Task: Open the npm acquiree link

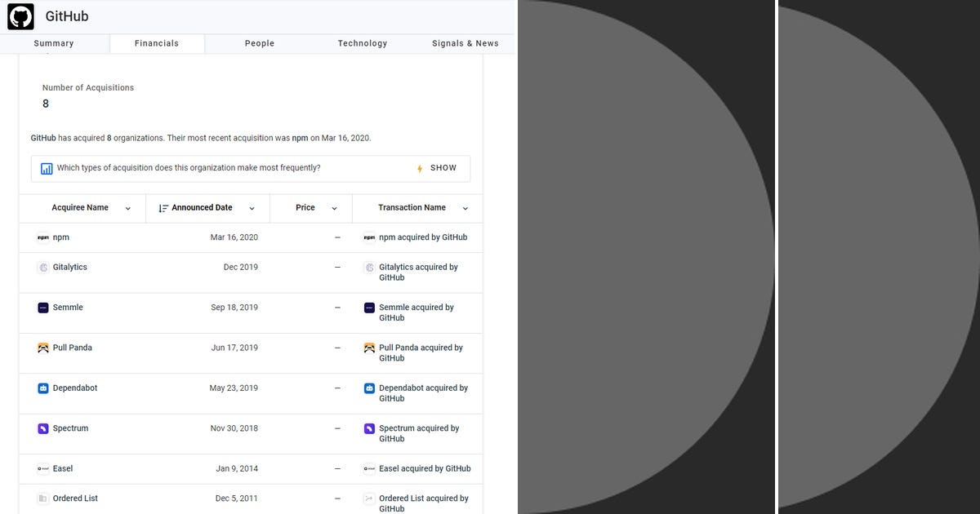Action: tap(61, 237)
